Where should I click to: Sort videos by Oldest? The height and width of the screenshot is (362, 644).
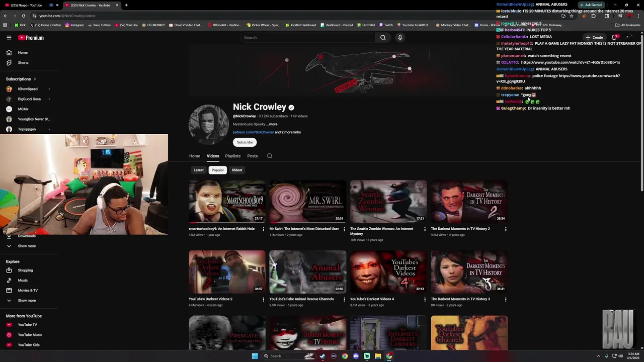pos(237,170)
